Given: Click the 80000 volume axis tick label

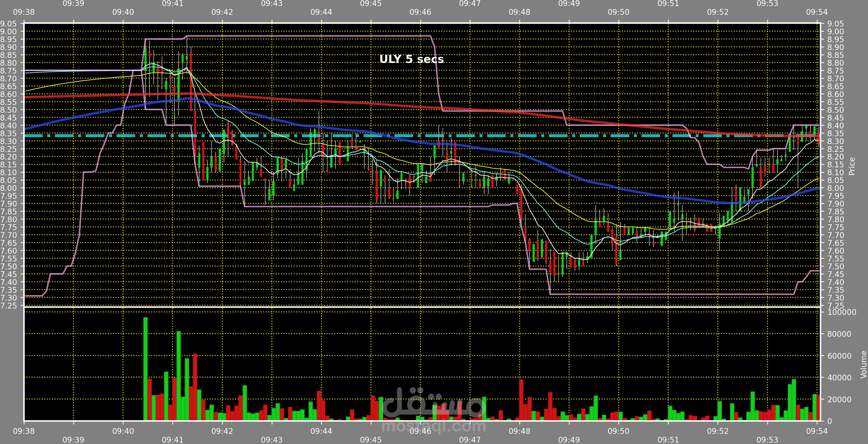Looking at the screenshot, I should click(x=839, y=334).
